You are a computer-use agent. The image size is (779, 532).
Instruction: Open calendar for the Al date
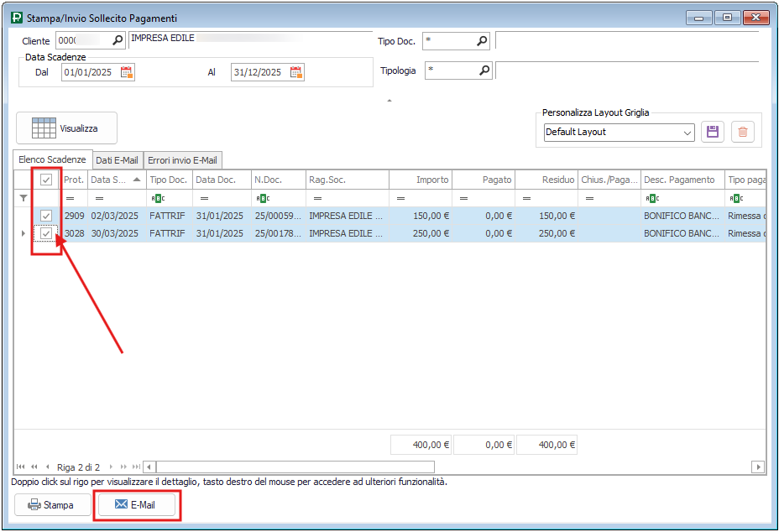(296, 73)
